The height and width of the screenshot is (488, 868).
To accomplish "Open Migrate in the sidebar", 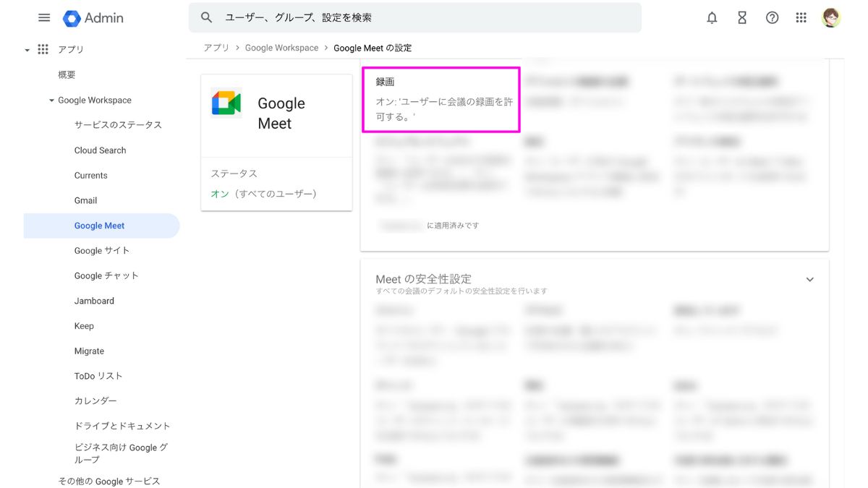I will click(x=89, y=351).
